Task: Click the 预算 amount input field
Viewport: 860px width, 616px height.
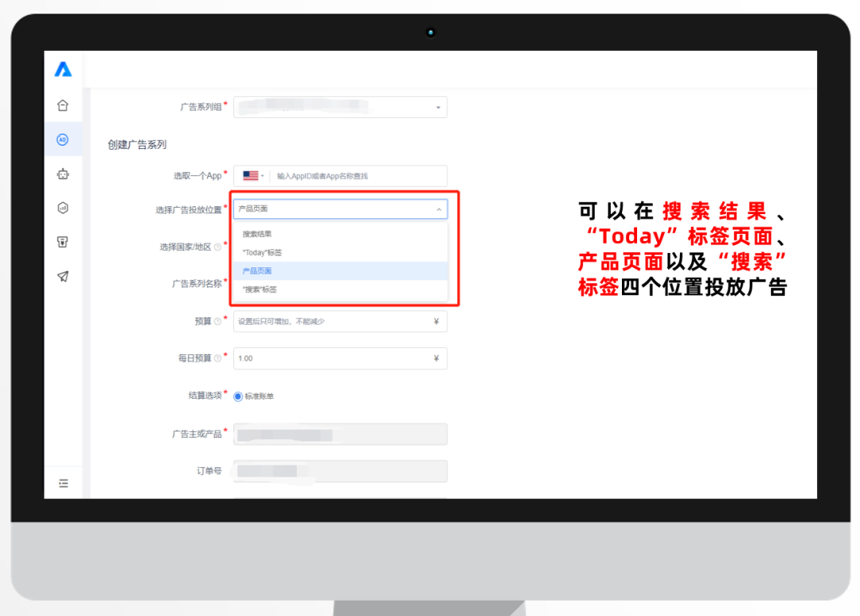Action: click(341, 322)
